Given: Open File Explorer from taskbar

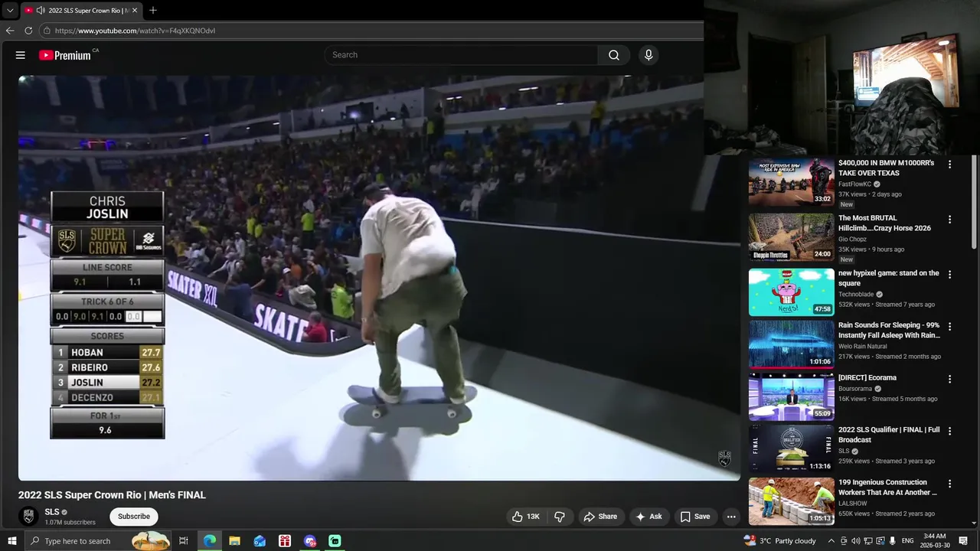Looking at the screenshot, I should pyautogui.click(x=234, y=541).
